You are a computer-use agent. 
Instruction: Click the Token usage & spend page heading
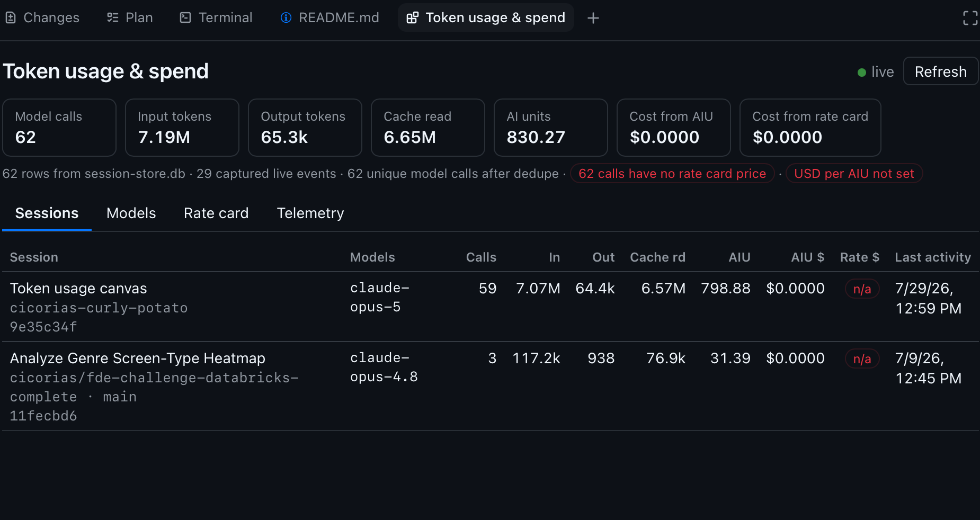pos(106,71)
